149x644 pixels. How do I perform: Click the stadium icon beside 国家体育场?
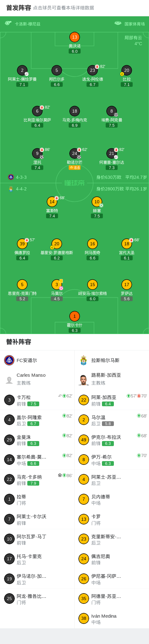pos(118,23)
